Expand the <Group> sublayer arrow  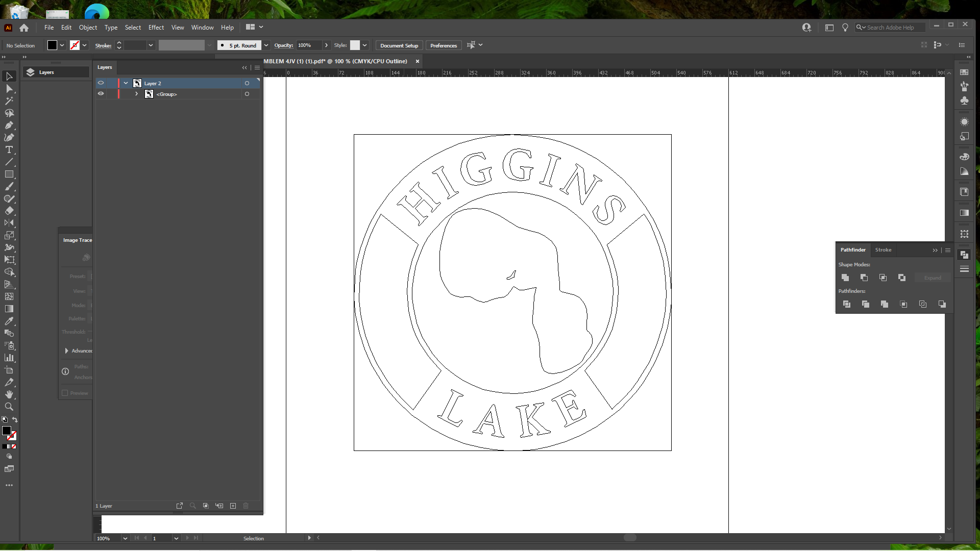coord(136,94)
